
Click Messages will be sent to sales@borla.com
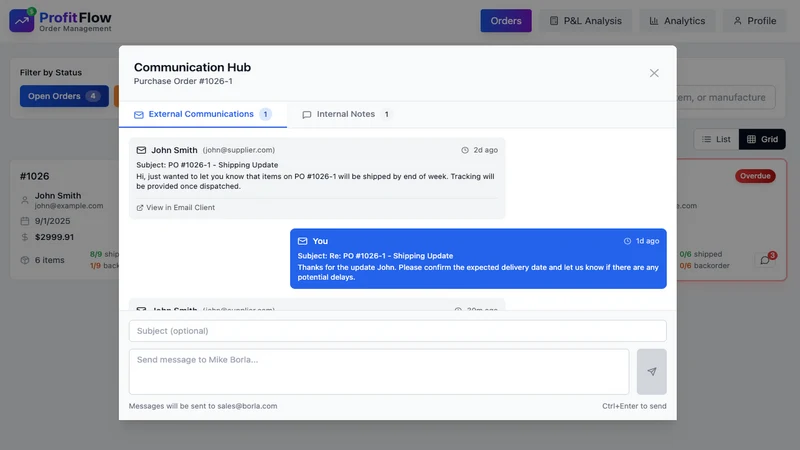point(203,406)
